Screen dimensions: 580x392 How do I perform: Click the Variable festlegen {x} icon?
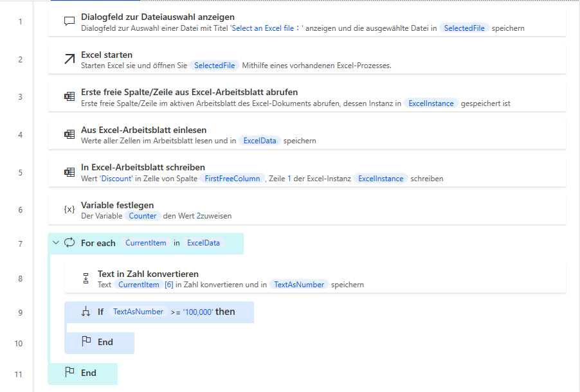point(69,209)
